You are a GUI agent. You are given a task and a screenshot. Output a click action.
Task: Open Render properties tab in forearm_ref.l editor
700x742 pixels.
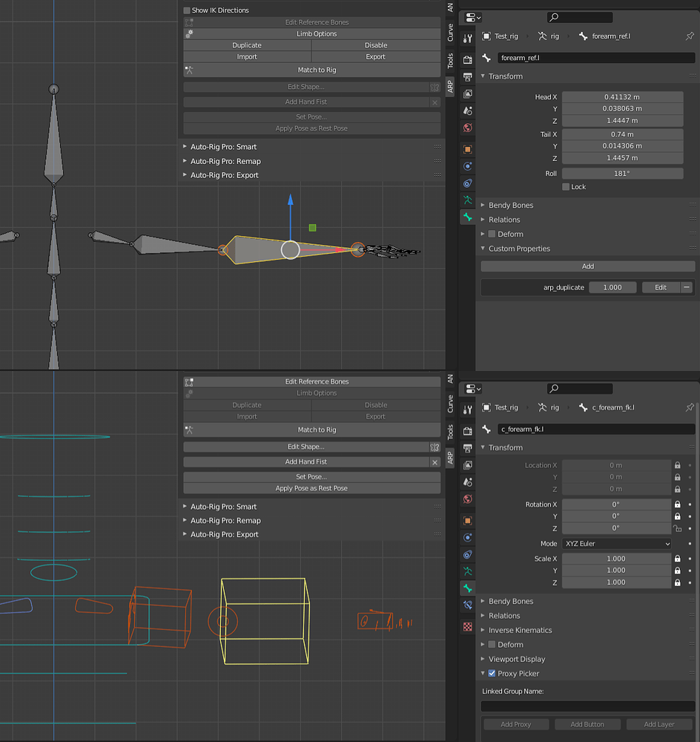[x=467, y=59]
